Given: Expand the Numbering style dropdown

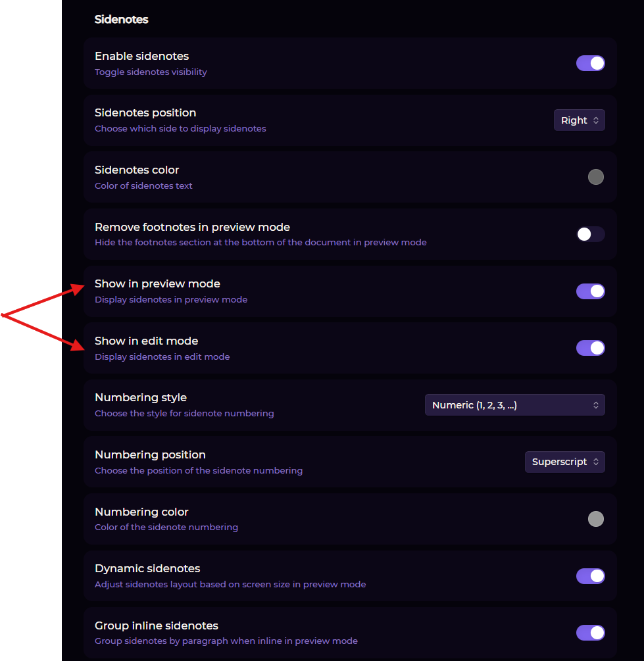Looking at the screenshot, I should click(x=514, y=405).
